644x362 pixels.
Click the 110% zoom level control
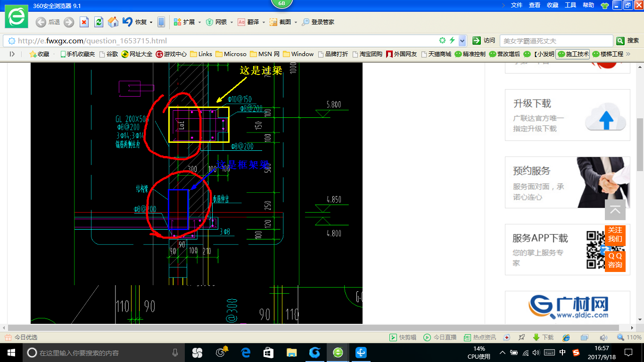point(629,337)
